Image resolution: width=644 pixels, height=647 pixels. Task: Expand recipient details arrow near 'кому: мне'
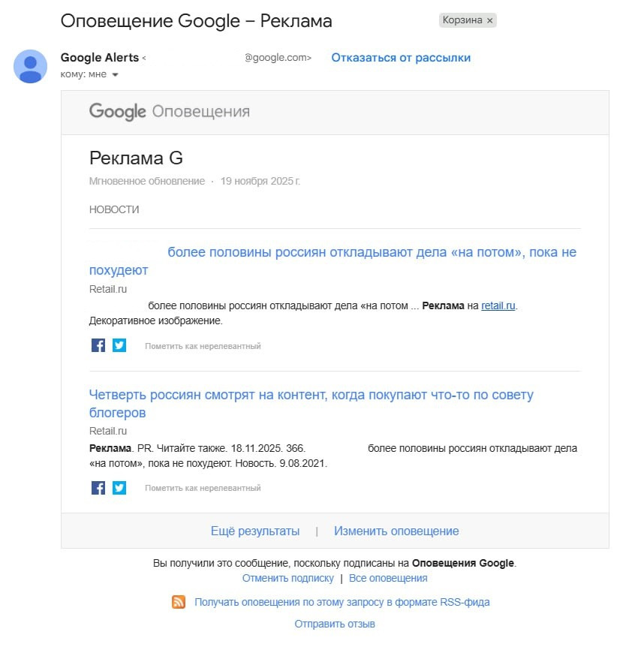(115, 75)
